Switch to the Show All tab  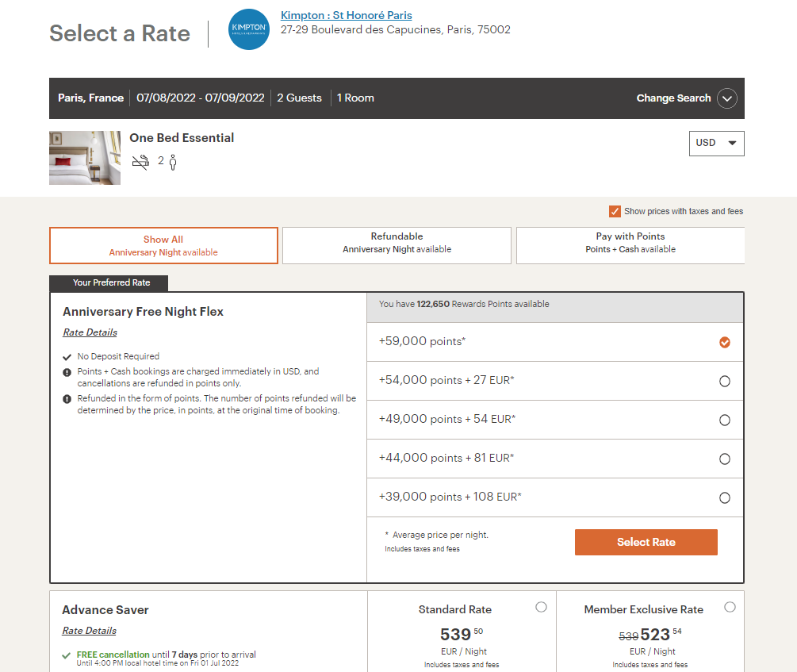tap(163, 246)
